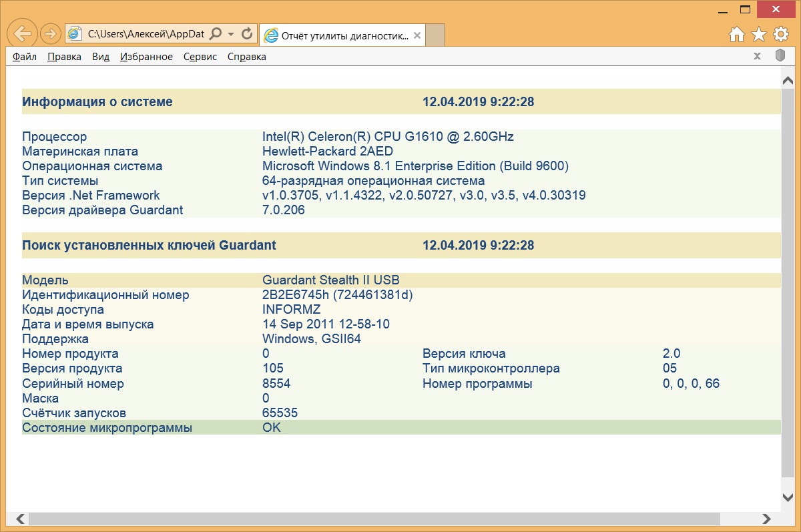Click the microcontroller type value 05

[670, 368]
